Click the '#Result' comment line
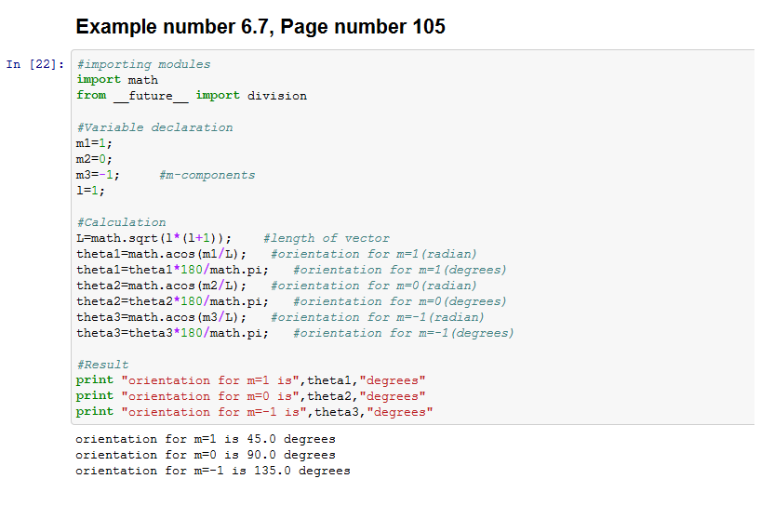The height and width of the screenshot is (532, 774). [102, 365]
